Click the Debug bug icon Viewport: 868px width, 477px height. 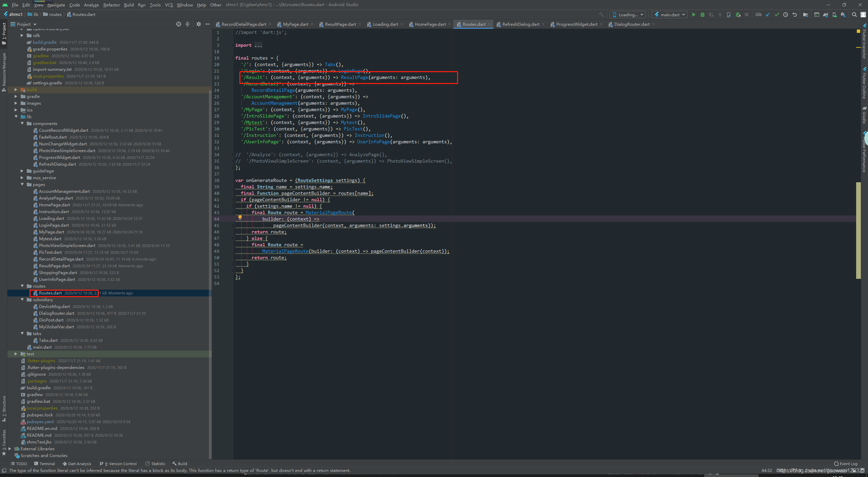tap(703, 15)
